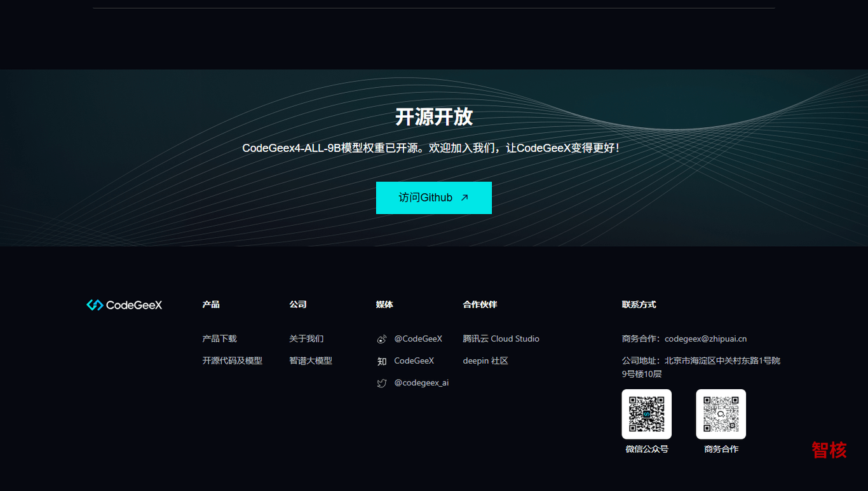The image size is (868, 491).
Task: Click the 访问Github button
Action: [434, 198]
